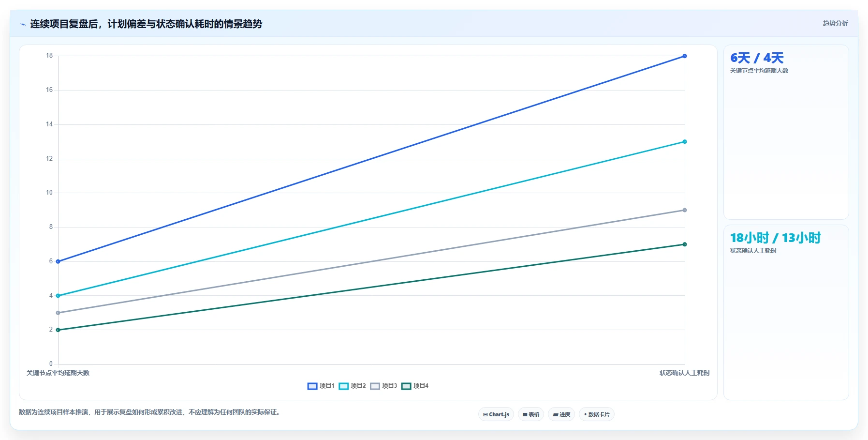Toggle 项目1 series in the chart legend

321,386
